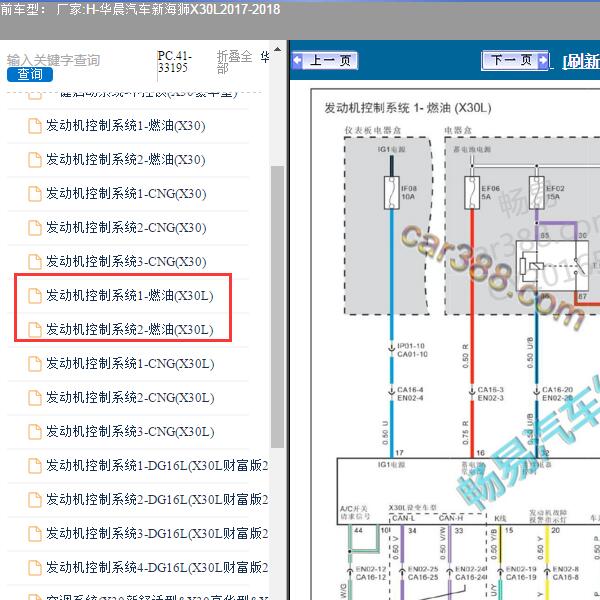Click connector label EN02-12 CA16-12
The width and height of the screenshot is (600, 600).
[371, 573]
